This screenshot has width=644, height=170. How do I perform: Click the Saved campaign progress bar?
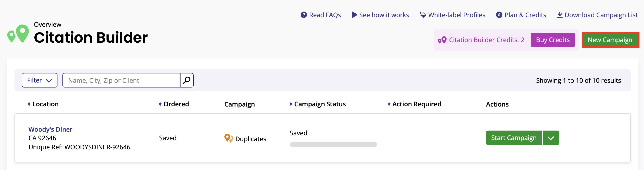tap(333, 144)
